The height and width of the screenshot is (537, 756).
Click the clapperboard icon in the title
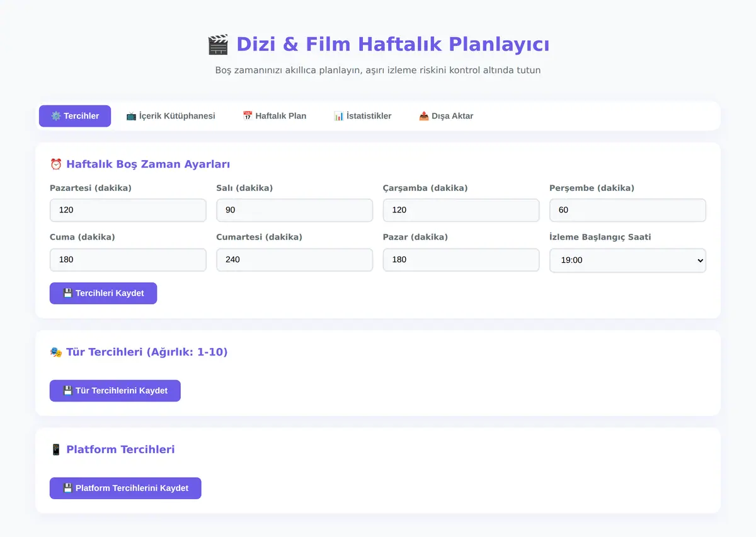pyautogui.click(x=218, y=45)
